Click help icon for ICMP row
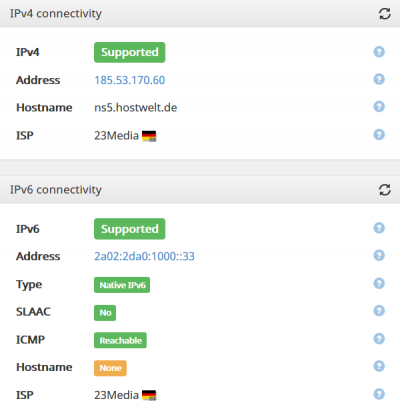 coord(379,339)
